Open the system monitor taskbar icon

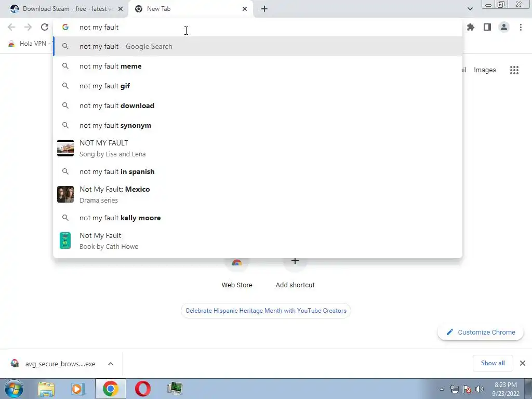pos(175,389)
